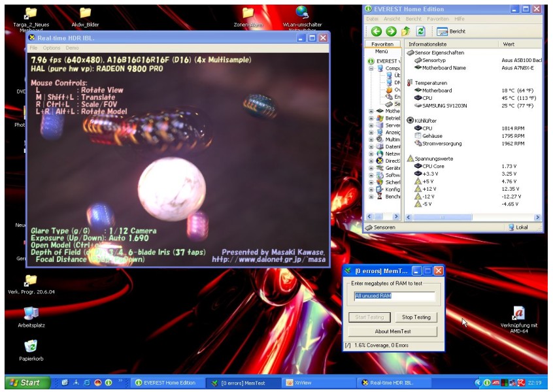
Task: Open the Options menu in Real-time HDR IBL
Action: coord(52,48)
